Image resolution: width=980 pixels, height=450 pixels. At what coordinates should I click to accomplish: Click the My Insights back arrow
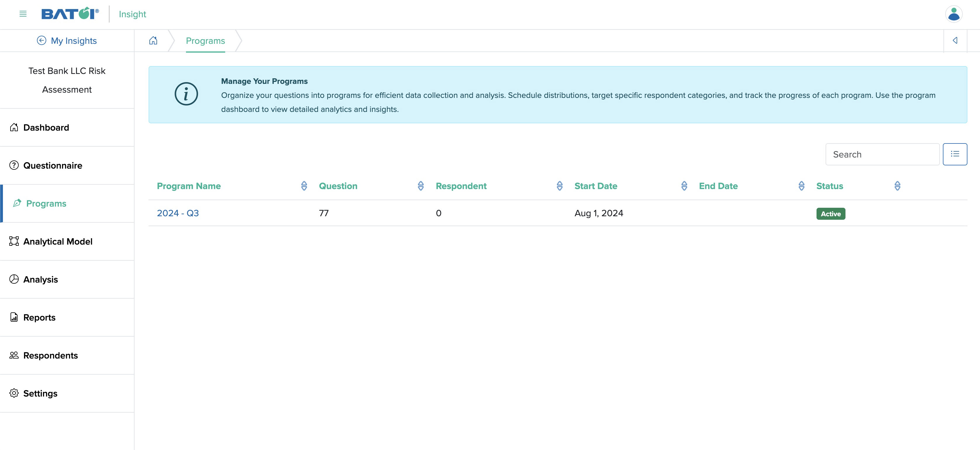(x=41, y=41)
